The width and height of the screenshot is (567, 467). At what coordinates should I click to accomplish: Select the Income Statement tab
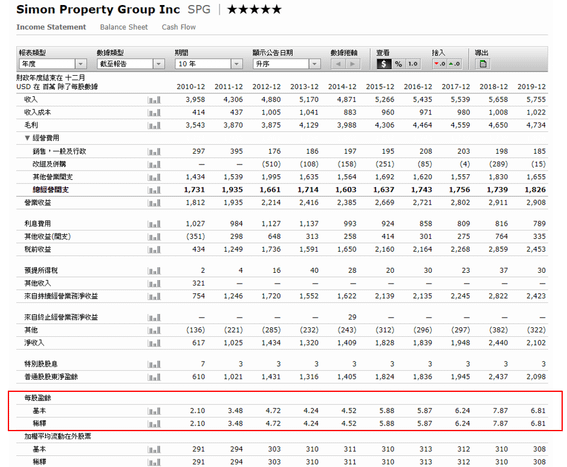[x=51, y=27]
